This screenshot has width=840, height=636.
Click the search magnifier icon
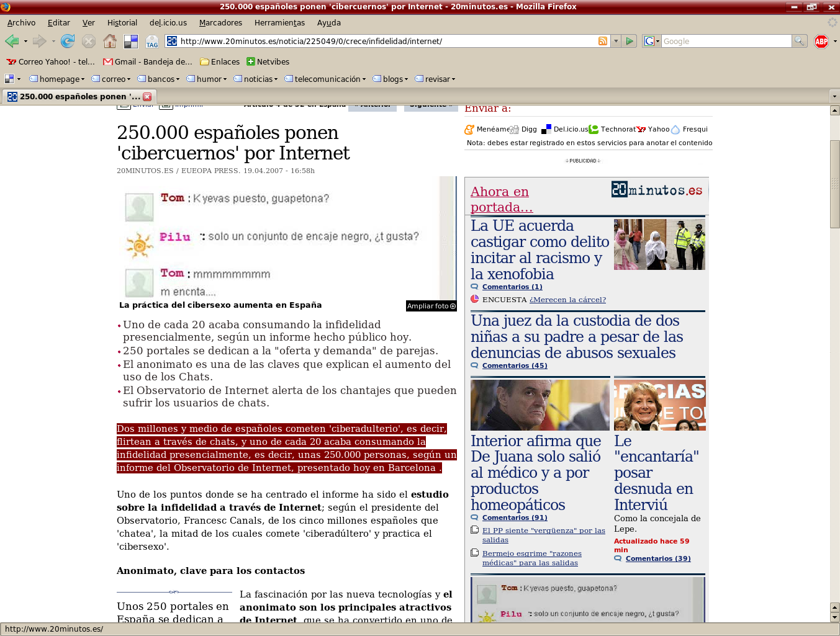coord(800,42)
